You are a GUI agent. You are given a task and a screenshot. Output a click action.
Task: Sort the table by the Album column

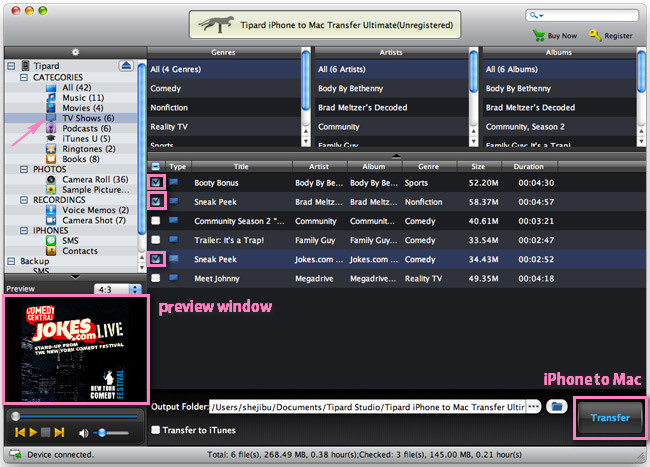[x=374, y=167]
